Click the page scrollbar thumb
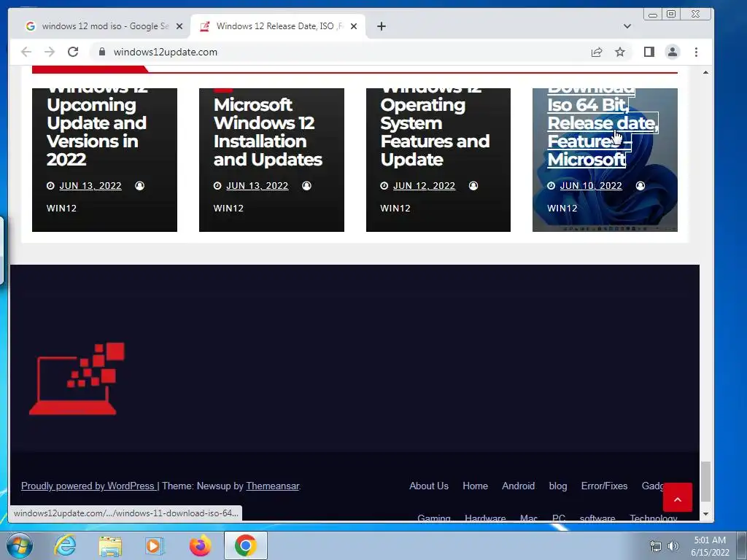This screenshot has height=560, width=747. pos(705,481)
